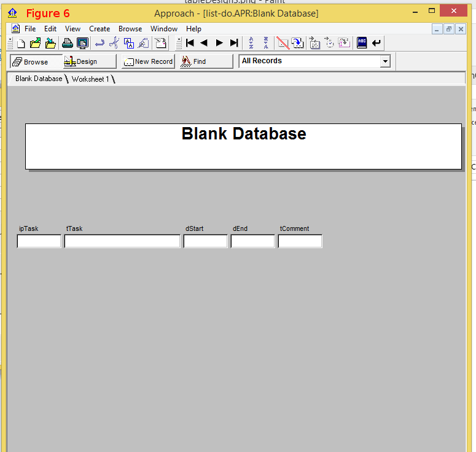
Task: Click the New Record button
Action: (x=149, y=61)
